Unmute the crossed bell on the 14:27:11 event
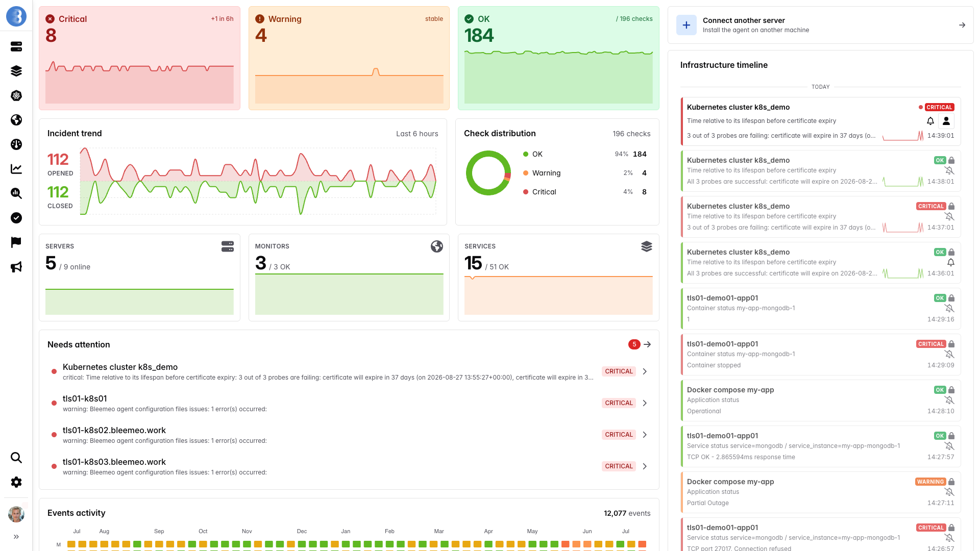Viewport: 980px width, 551px height. click(949, 492)
